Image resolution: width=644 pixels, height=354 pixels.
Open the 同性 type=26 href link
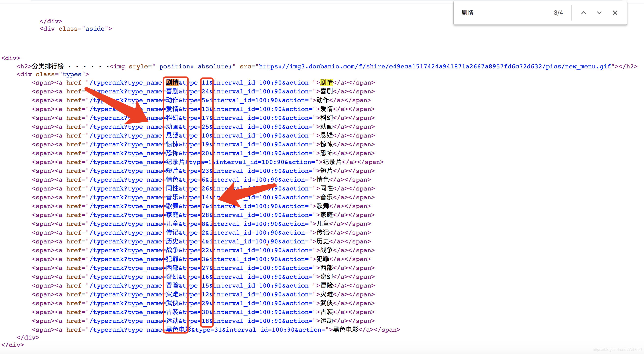pos(201,189)
